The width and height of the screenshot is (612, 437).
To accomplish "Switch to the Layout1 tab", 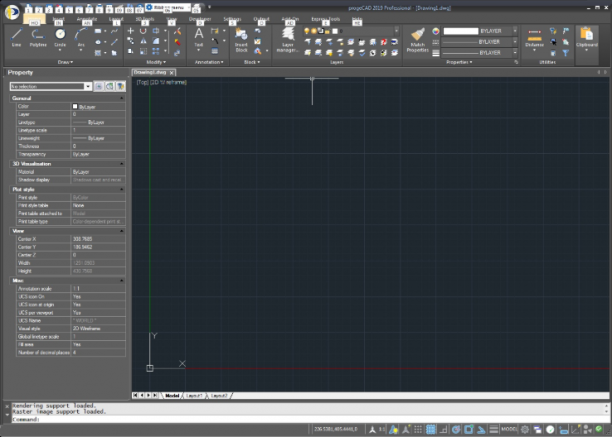I will pos(194,396).
